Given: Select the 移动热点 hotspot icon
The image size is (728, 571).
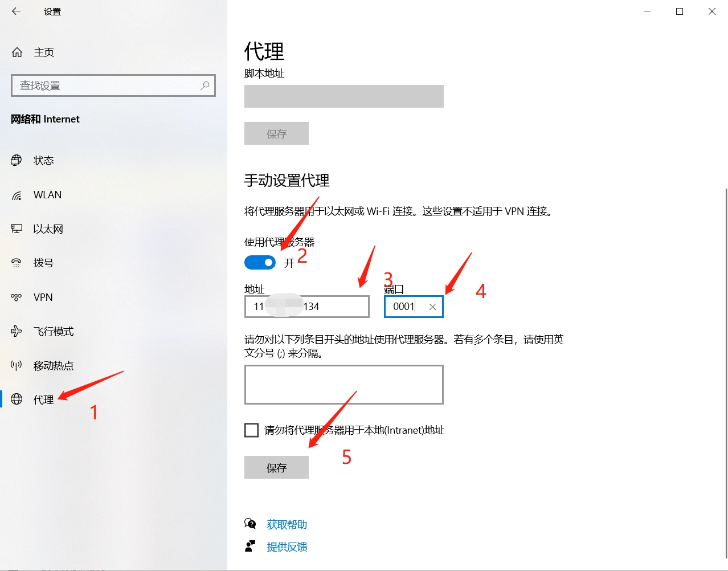Looking at the screenshot, I should 17,365.
